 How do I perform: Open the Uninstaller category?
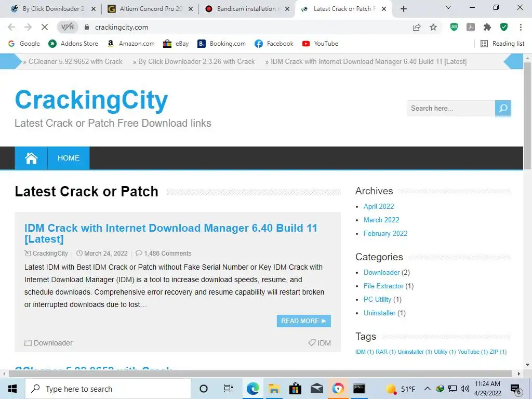click(379, 313)
